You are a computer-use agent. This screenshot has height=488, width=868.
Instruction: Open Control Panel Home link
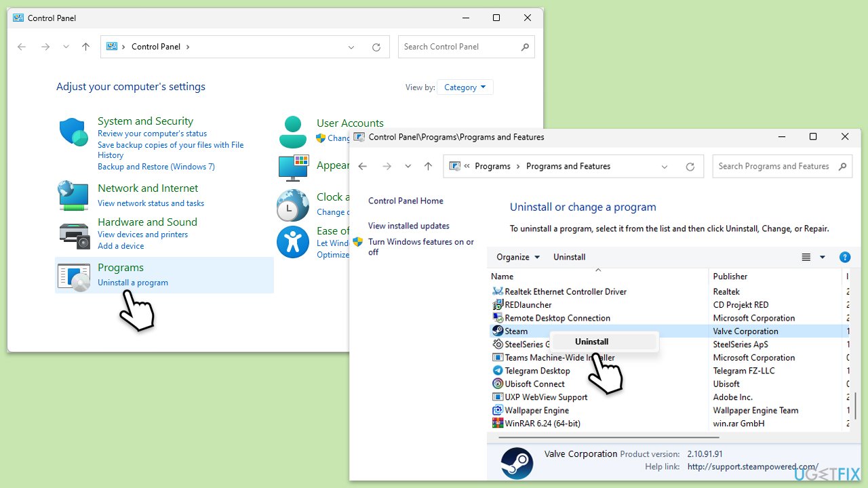tap(406, 201)
